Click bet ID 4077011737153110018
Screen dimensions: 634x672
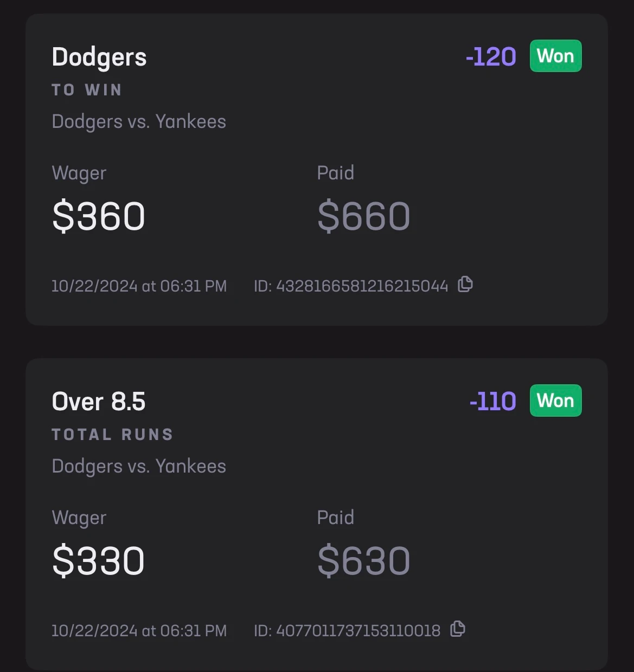pyautogui.click(x=347, y=630)
